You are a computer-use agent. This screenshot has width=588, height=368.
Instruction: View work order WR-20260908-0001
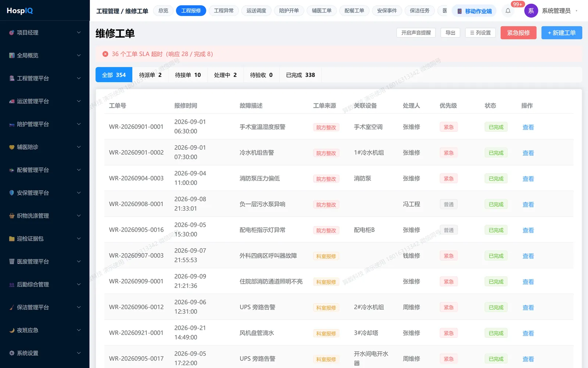coord(528,204)
